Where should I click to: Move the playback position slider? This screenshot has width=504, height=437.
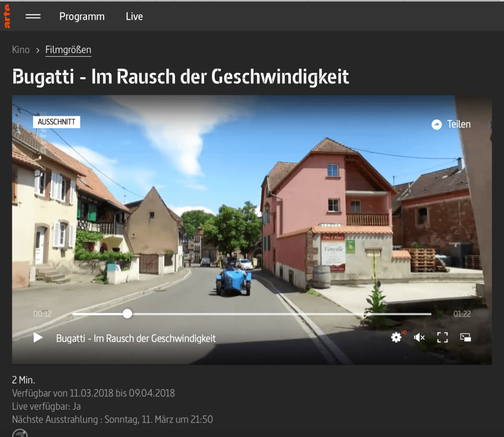coord(127,313)
